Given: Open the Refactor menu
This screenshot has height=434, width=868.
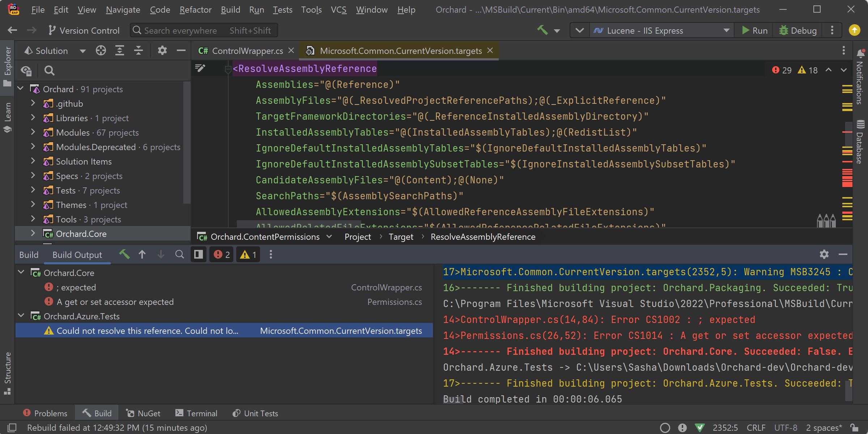Looking at the screenshot, I should (x=195, y=10).
